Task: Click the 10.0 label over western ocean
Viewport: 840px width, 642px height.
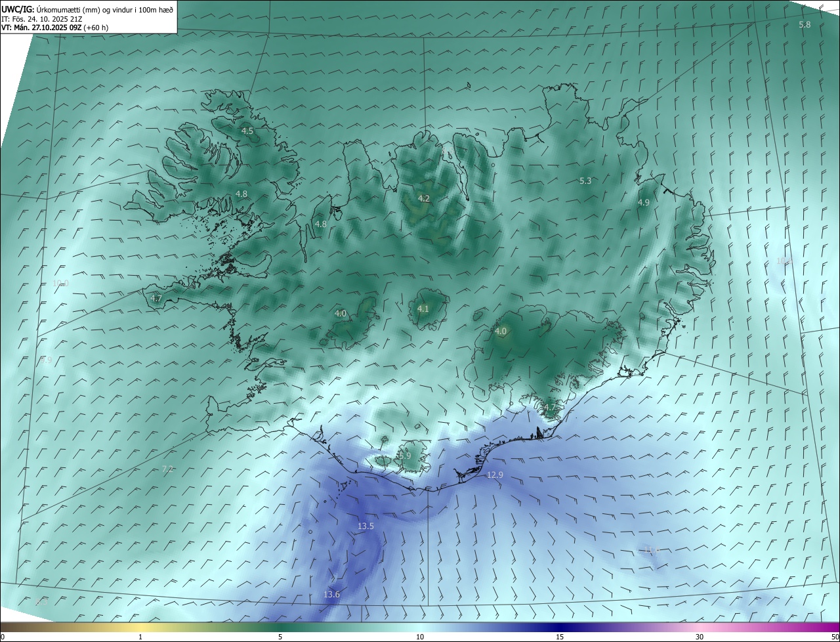Action: (x=60, y=284)
